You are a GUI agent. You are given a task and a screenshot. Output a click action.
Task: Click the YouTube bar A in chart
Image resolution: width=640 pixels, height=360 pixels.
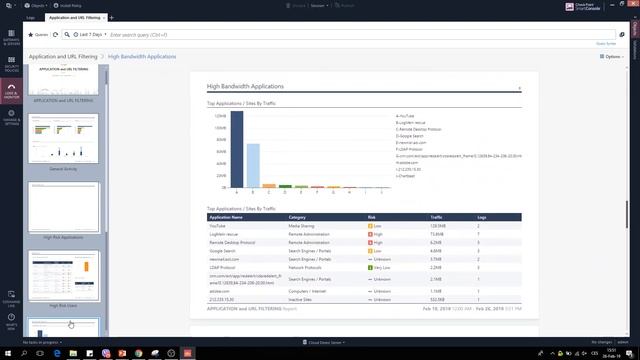click(x=237, y=149)
